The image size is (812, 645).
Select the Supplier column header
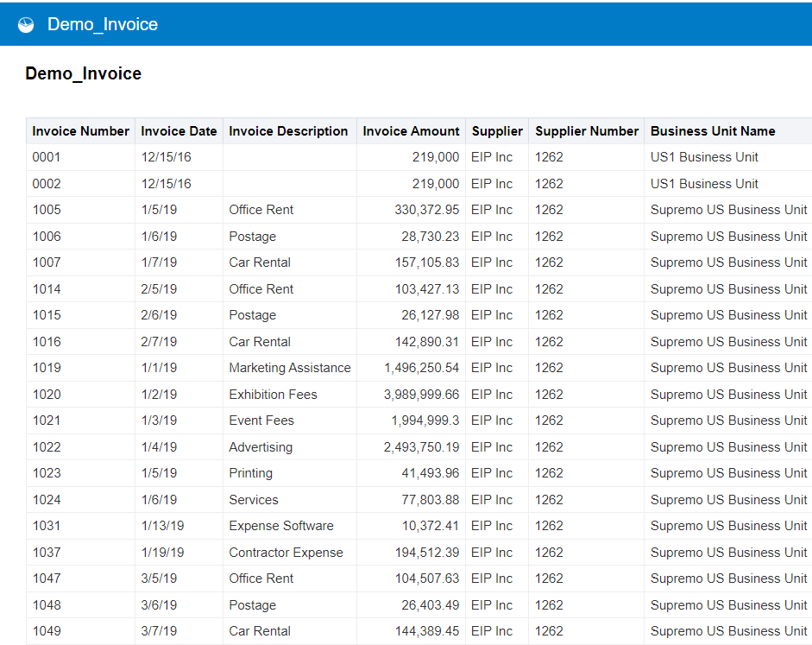[x=497, y=131]
